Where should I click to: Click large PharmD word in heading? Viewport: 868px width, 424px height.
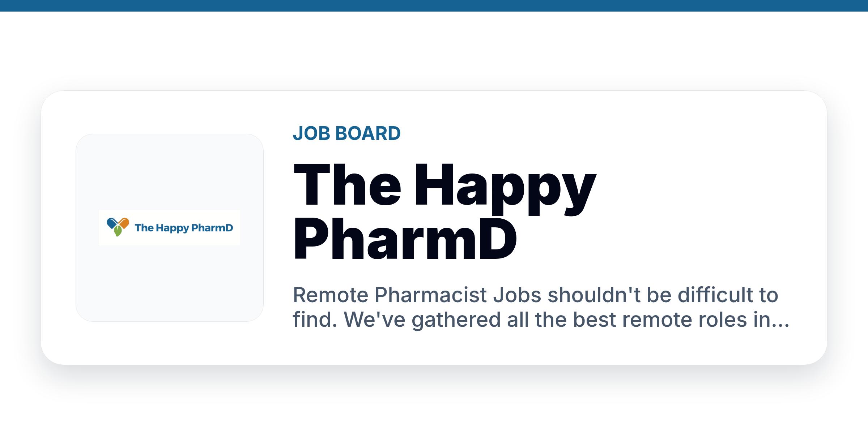click(405, 239)
